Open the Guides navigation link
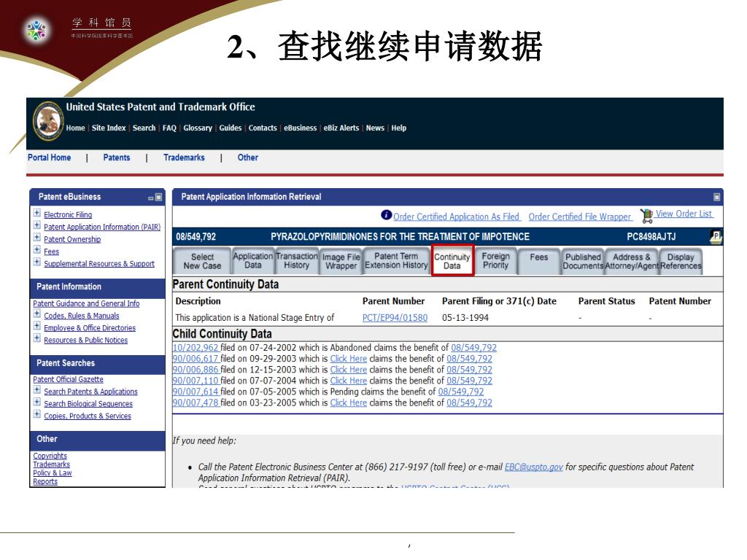The width and height of the screenshot is (747, 560). (x=230, y=128)
